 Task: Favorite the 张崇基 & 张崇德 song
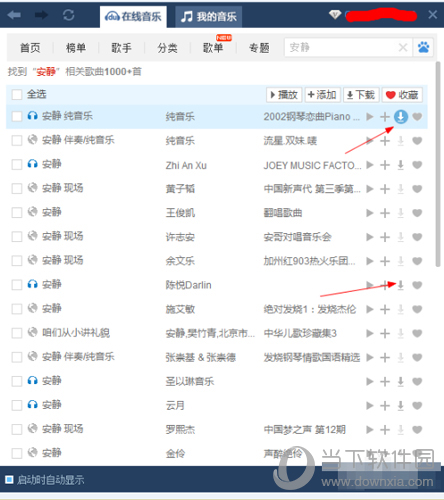click(417, 357)
